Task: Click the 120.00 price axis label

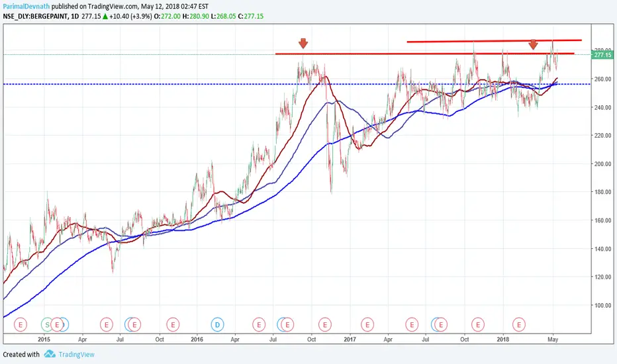Action: pyautogui.click(x=603, y=277)
